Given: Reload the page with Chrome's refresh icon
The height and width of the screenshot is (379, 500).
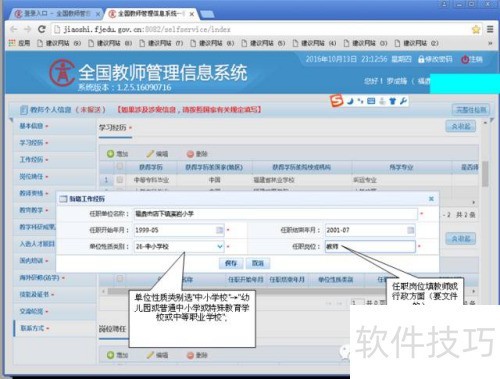Looking at the screenshot, I should [x=42, y=29].
